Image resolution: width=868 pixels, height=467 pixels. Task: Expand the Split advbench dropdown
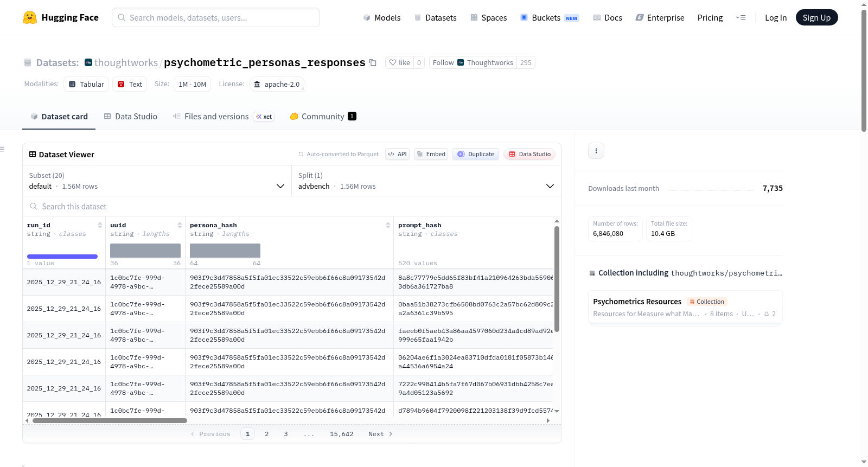[x=426, y=181]
